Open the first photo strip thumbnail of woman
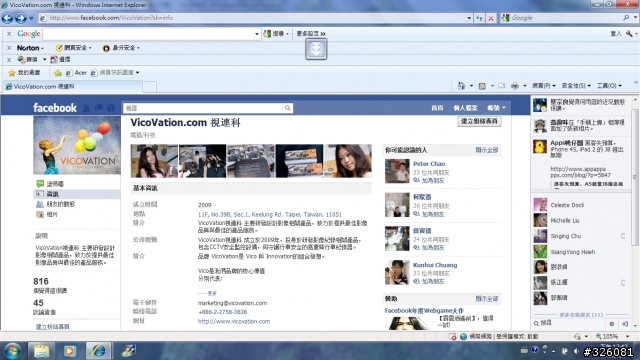 [x=154, y=161]
